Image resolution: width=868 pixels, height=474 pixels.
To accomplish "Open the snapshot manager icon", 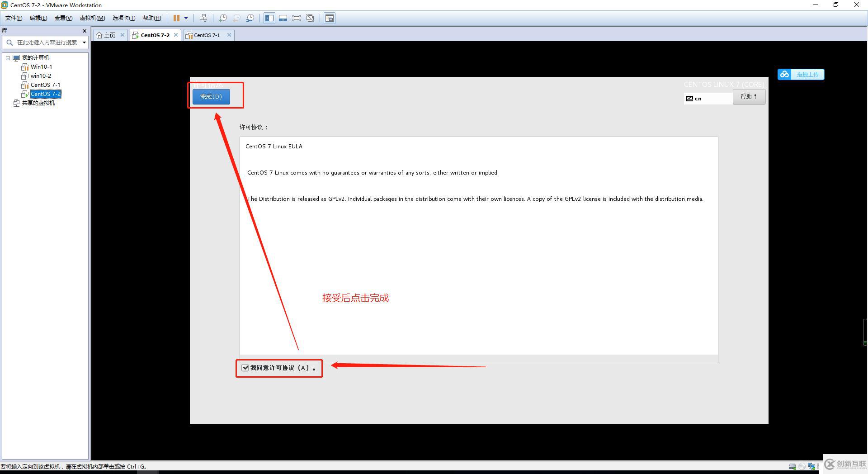I will [250, 18].
